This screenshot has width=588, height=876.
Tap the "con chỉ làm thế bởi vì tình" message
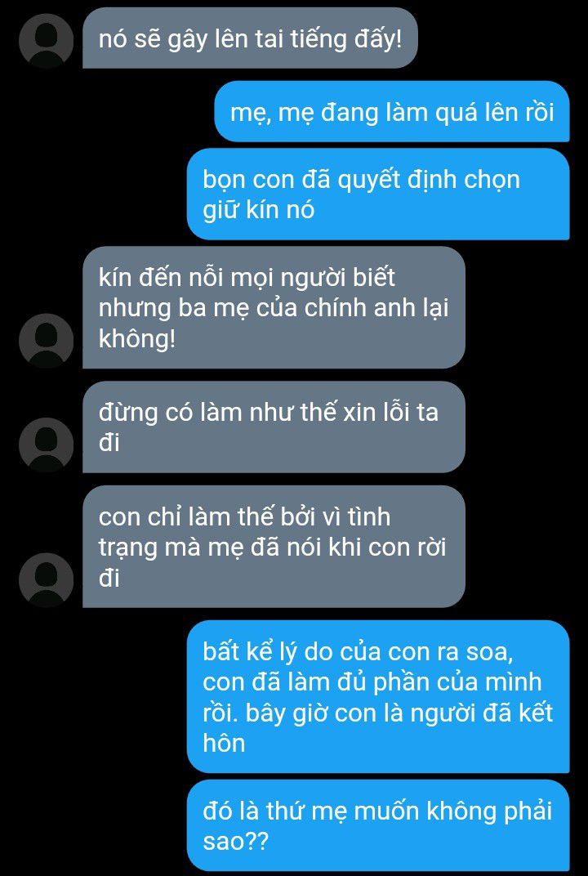[274, 547]
